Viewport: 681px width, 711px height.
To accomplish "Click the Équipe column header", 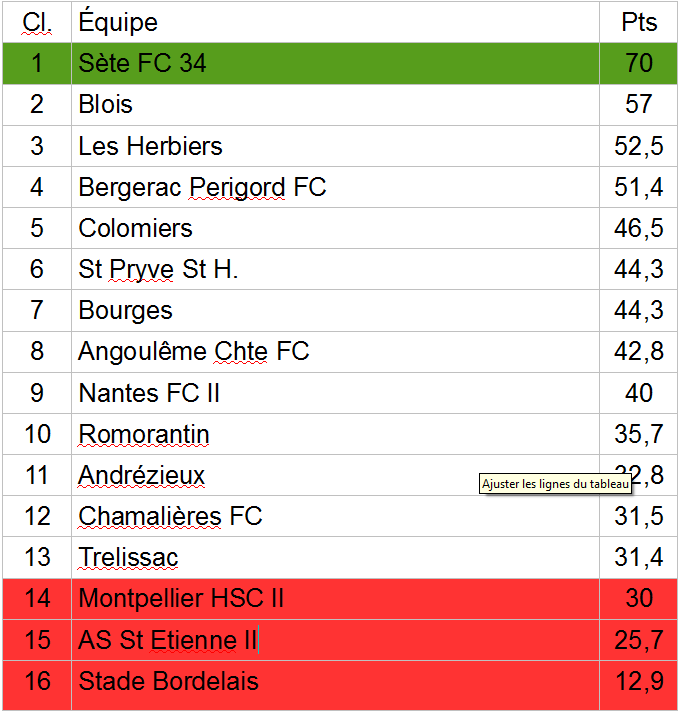I will click(x=118, y=22).
